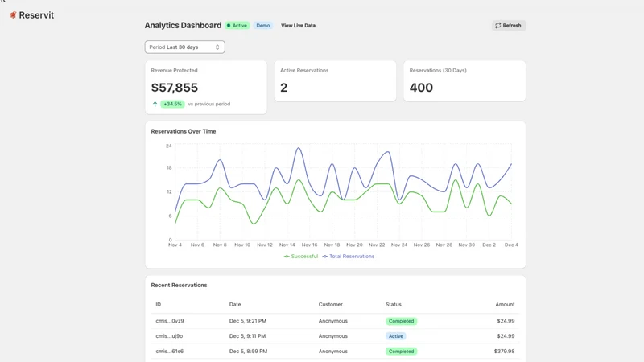Screen dimensions: 644x362
Task: Open reservation cmis...61s6
Action: coord(170,352)
